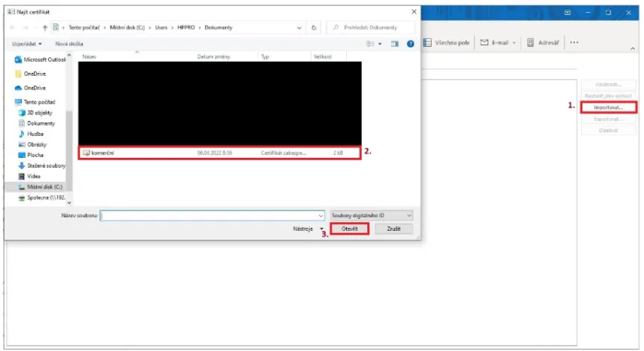Click Importovat button in the certificates panel
Image resolution: width=644 pixels, height=351 pixels.
pos(609,107)
